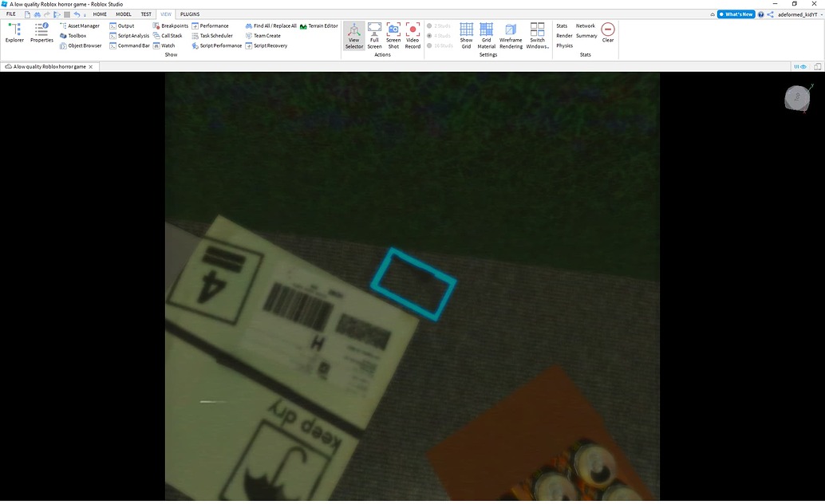Open the Asset Manager
Screen dimensions: 825x504
coord(83,26)
